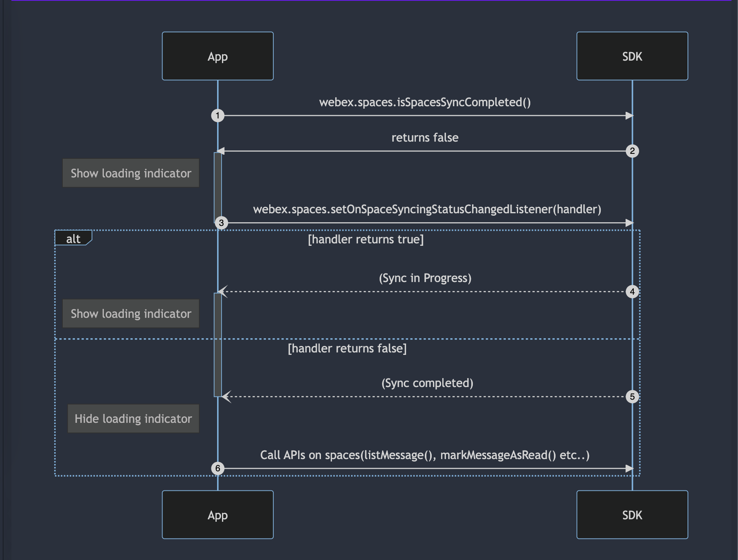Click the "(Sync in Progress)" message label

(425, 278)
